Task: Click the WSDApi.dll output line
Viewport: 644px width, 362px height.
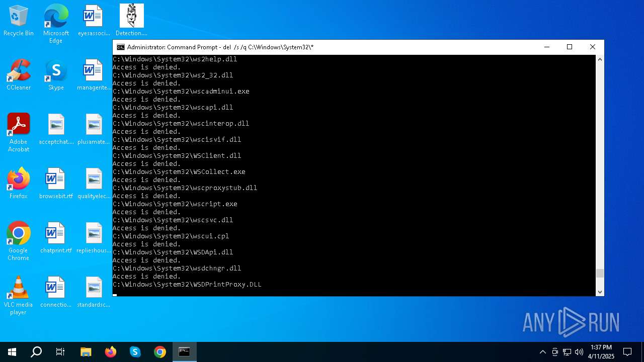Action: pyautogui.click(x=173, y=252)
